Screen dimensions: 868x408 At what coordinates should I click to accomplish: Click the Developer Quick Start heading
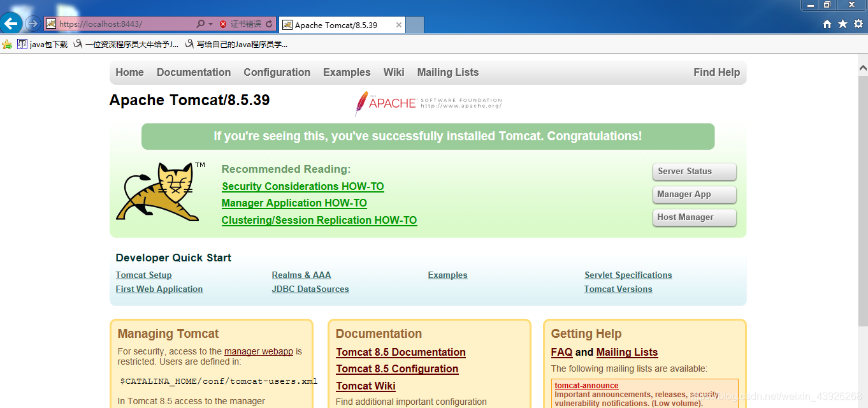click(x=173, y=258)
